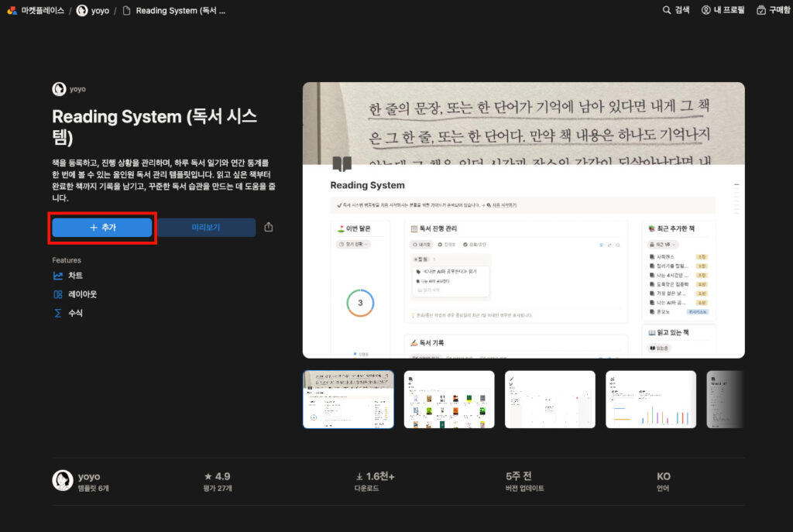Click the Reading System breadcrumb entry
The width and height of the screenshot is (793, 532).
point(169,11)
